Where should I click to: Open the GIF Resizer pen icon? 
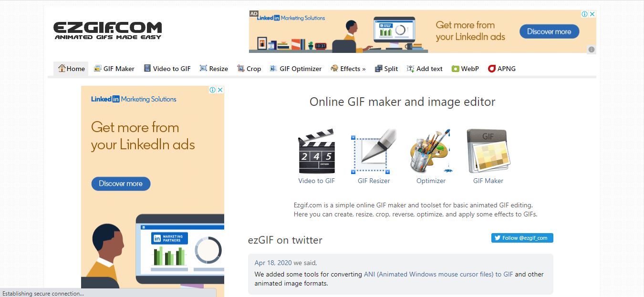click(x=374, y=151)
